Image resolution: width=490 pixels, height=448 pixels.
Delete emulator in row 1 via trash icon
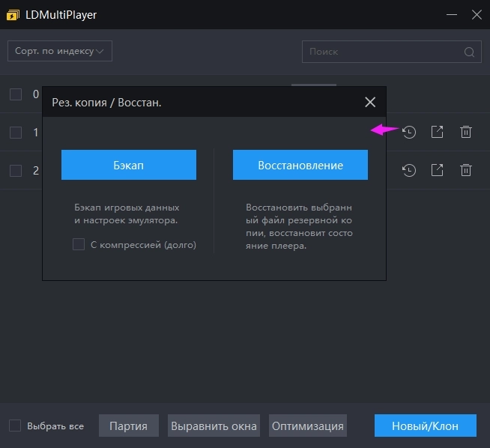tap(466, 132)
